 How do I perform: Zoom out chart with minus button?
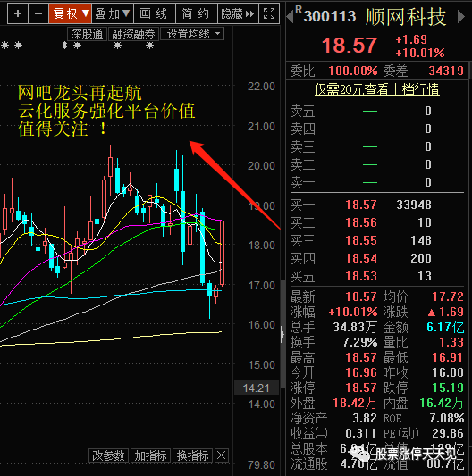tap(38, 13)
